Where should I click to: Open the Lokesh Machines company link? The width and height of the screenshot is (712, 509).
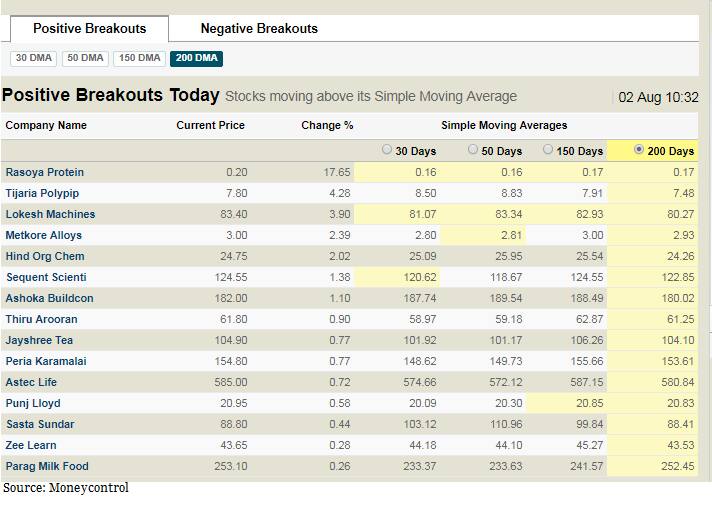point(50,214)
